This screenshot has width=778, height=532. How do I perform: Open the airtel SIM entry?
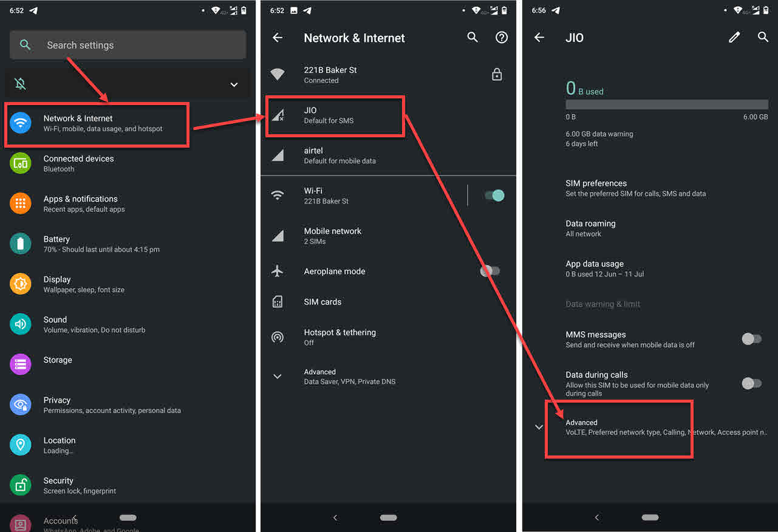pos(388,155)
